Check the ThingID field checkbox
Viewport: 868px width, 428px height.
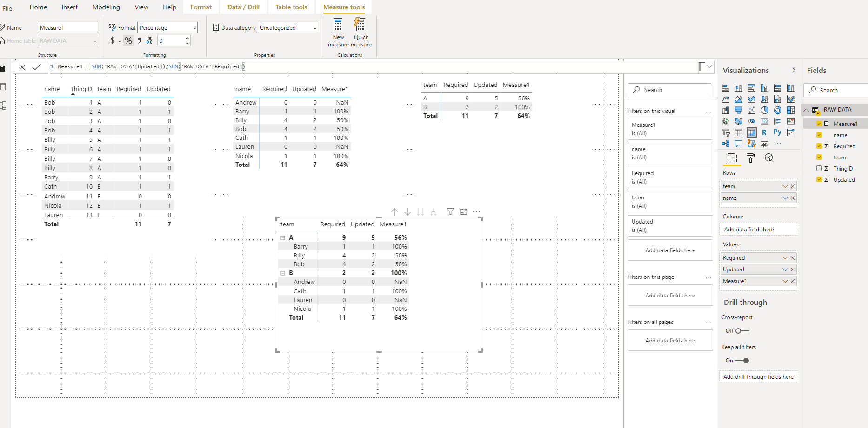pos(819,168)
